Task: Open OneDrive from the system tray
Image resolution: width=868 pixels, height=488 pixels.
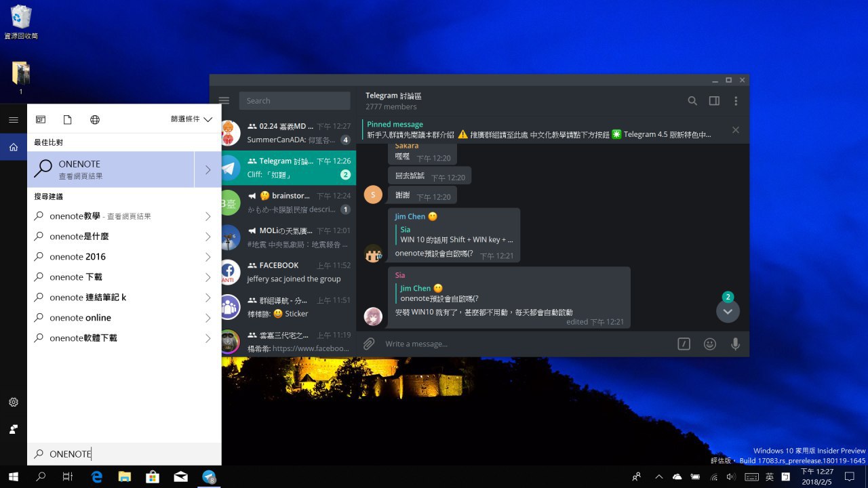Action: pos(677,476)
